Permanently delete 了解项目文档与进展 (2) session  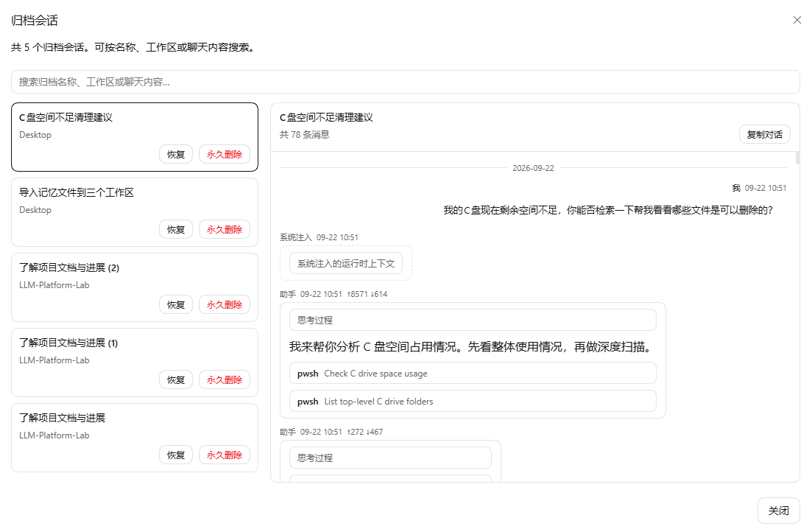pyautogui.click(x=225, y=305)
